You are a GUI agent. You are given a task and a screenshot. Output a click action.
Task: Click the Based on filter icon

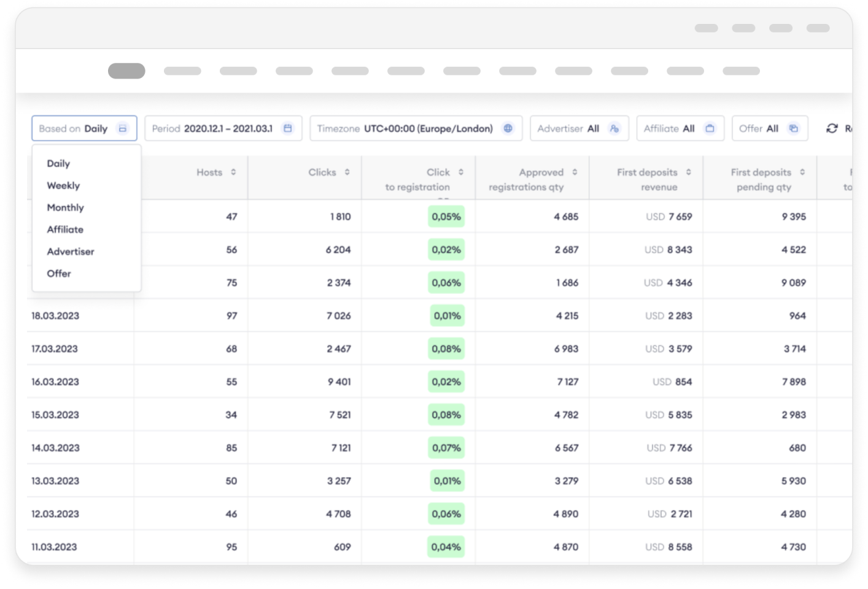(123, 128)
